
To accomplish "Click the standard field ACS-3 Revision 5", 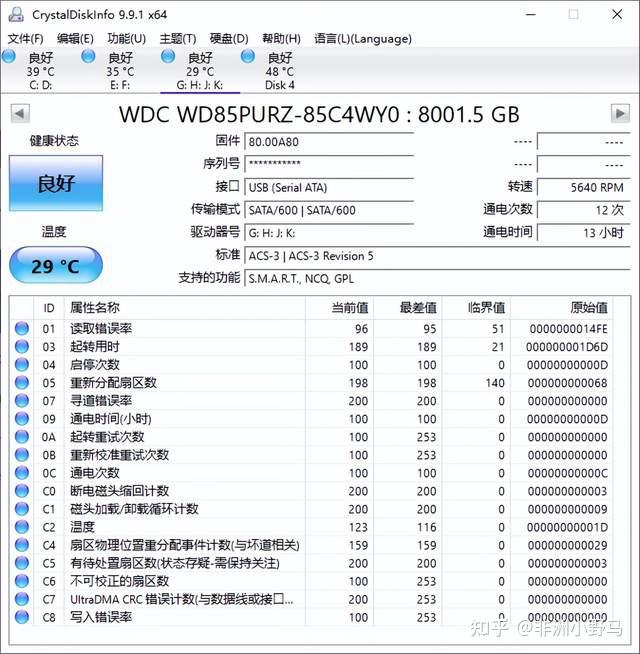I will point(437,256).
